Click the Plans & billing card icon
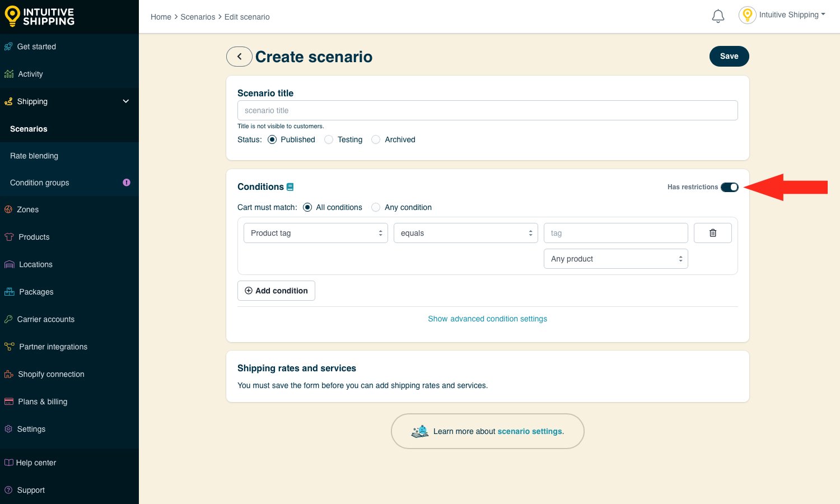 [x=9, y=402]
